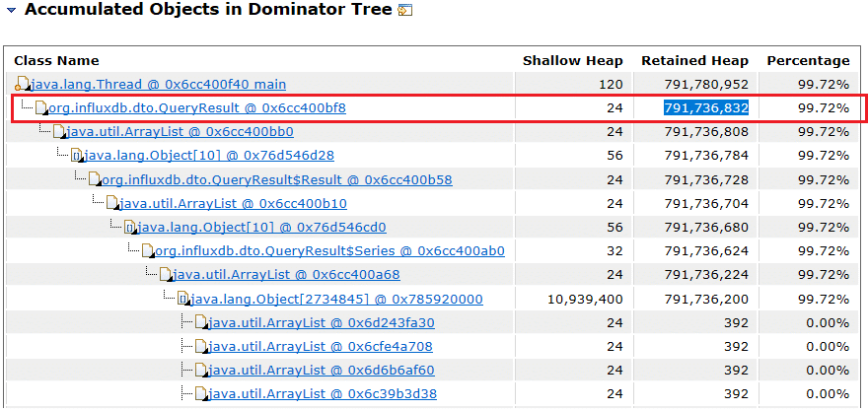Open the ArrayList @ 0x6c39b3d38 link
868x410 pixels.
click(x=321, y=393)
